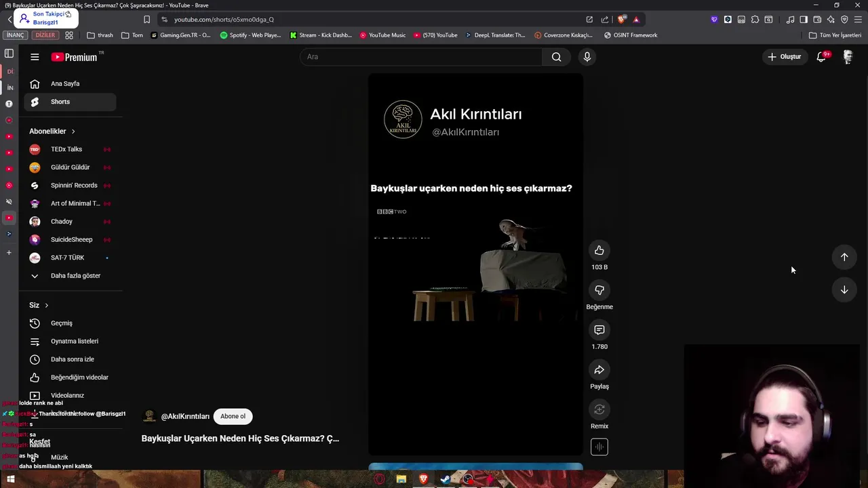Expand the Siz section chevron
This screenshot has width=868, height=488.
pyautogui.click(x=46, y=306)
